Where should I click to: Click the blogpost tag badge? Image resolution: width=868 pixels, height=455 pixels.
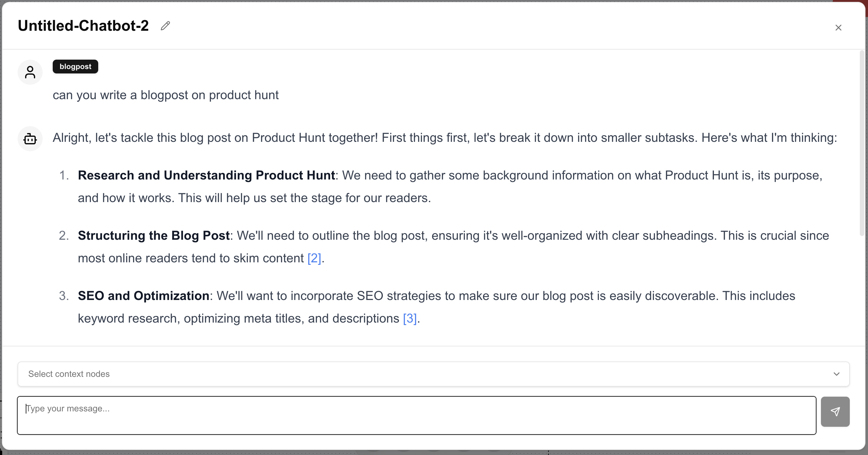75,67
